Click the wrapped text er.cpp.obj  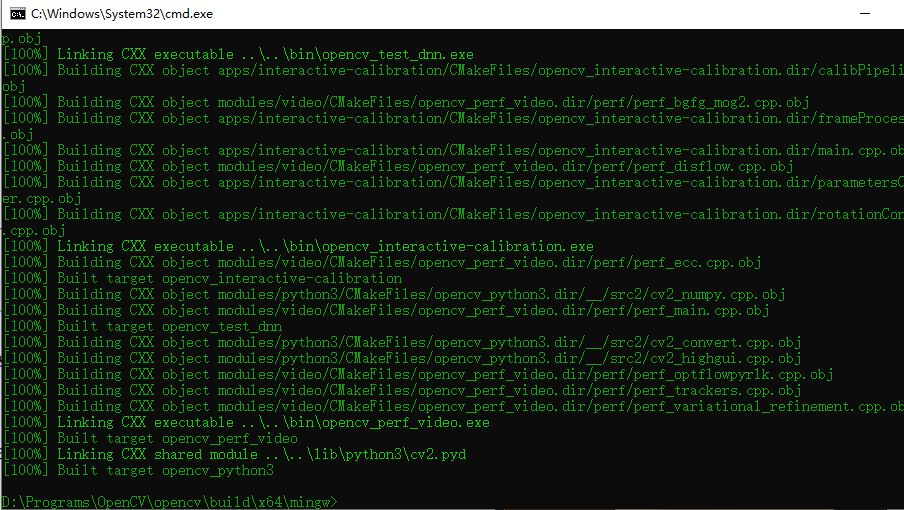42,198
